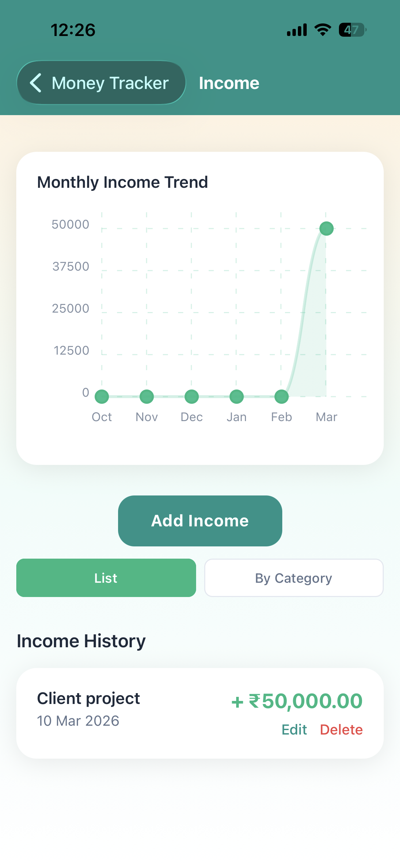
Task: Switch to By Category view
Action: tap(293, 578)
